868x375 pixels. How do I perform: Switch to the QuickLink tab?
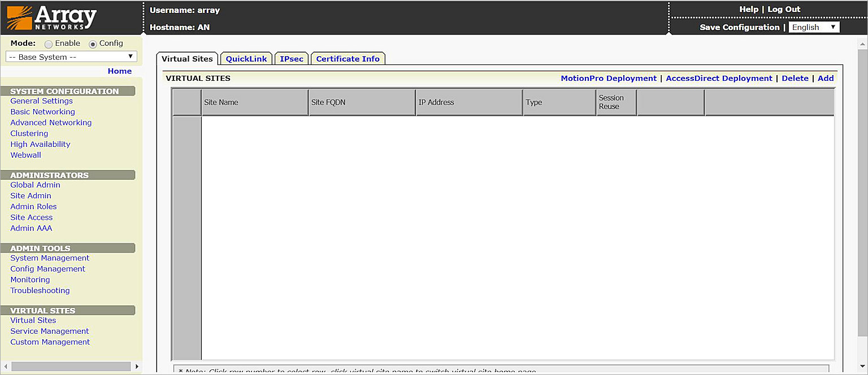coord(246,59)
